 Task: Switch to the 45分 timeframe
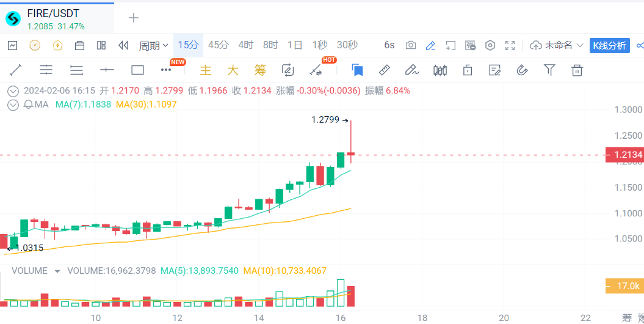219,45
